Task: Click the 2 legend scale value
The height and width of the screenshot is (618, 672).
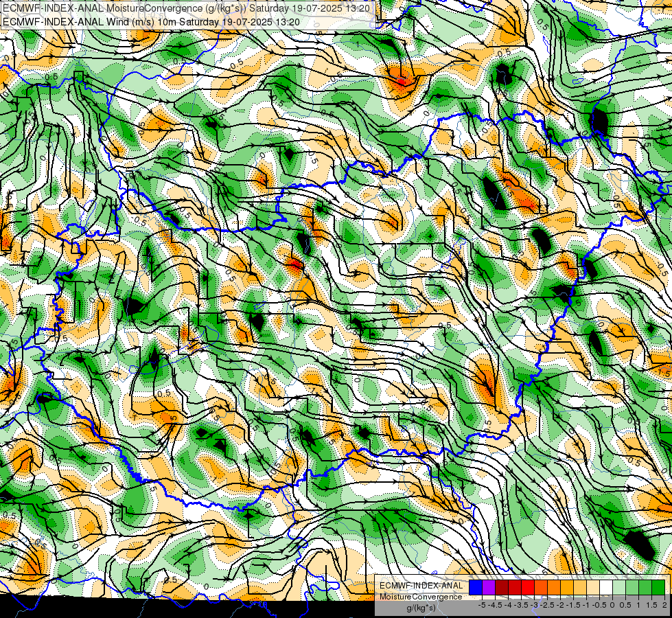Action: click(664, 605)
